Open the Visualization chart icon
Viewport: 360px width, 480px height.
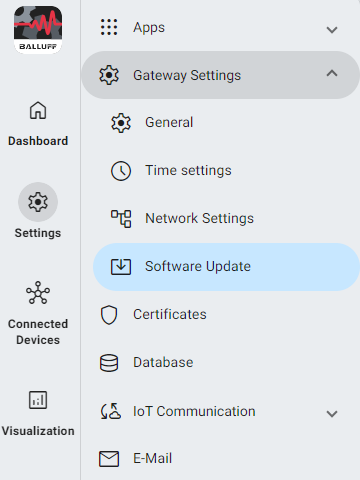[x=38, y=400]
